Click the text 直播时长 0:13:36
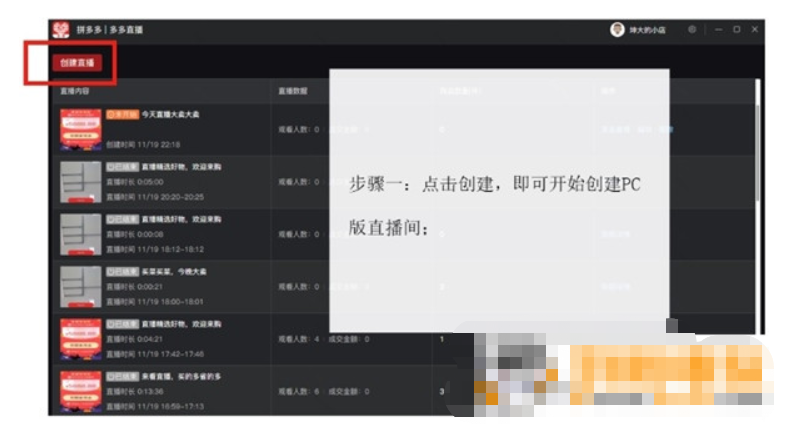Image resolution: width=789 pixels, height=425 pixels. pos(135,391)
